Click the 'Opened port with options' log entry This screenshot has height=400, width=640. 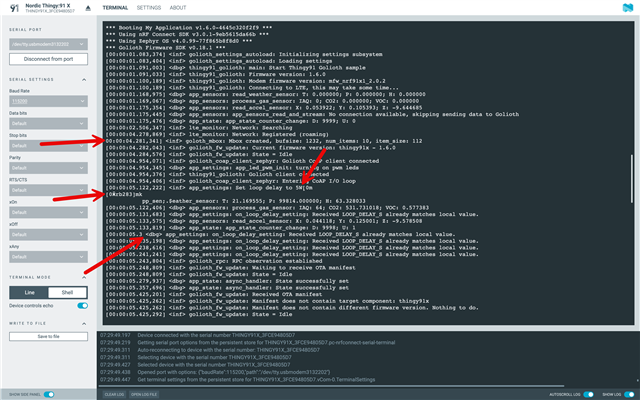pos(215,372)
